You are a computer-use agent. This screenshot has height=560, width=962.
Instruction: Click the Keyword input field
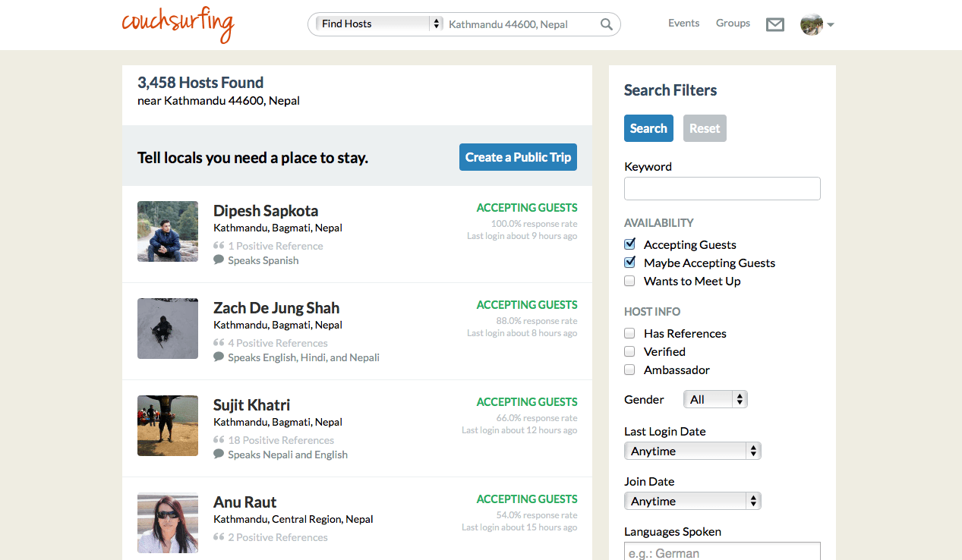tap(722, 189)
